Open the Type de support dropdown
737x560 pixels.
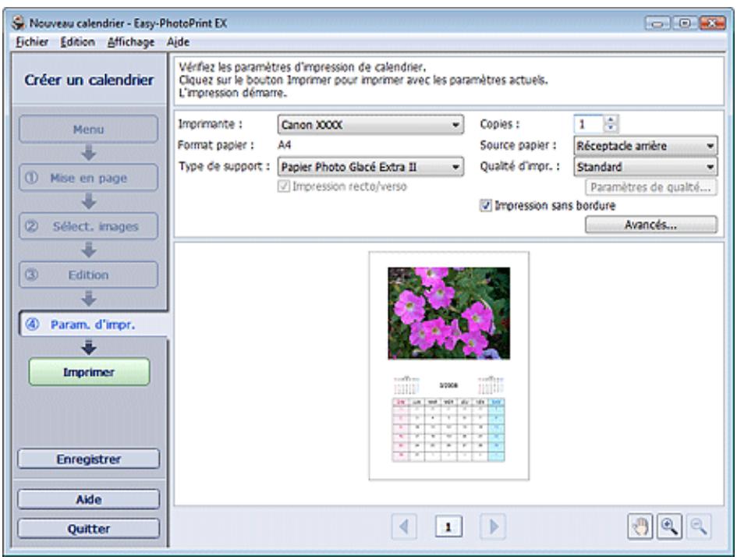pos(370,166)
